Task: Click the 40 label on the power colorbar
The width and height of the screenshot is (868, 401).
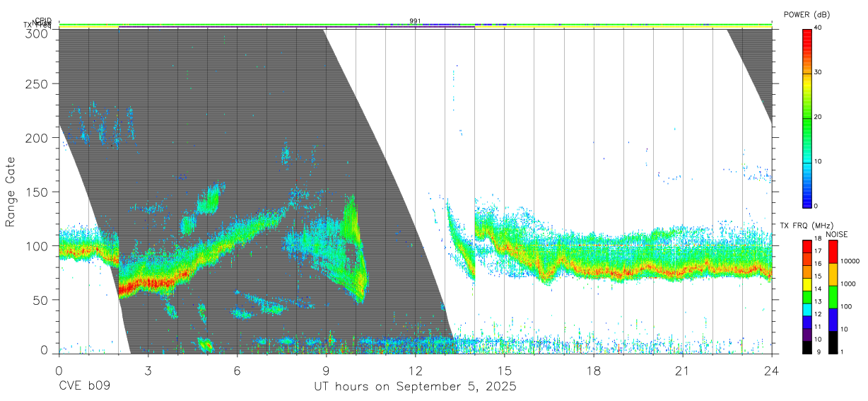Action: (x=819, y=28)
